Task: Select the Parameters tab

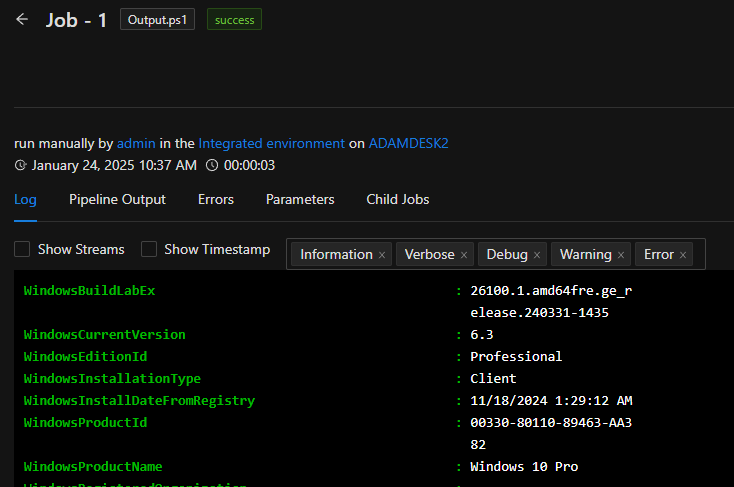Action: [x=300, y=199]
